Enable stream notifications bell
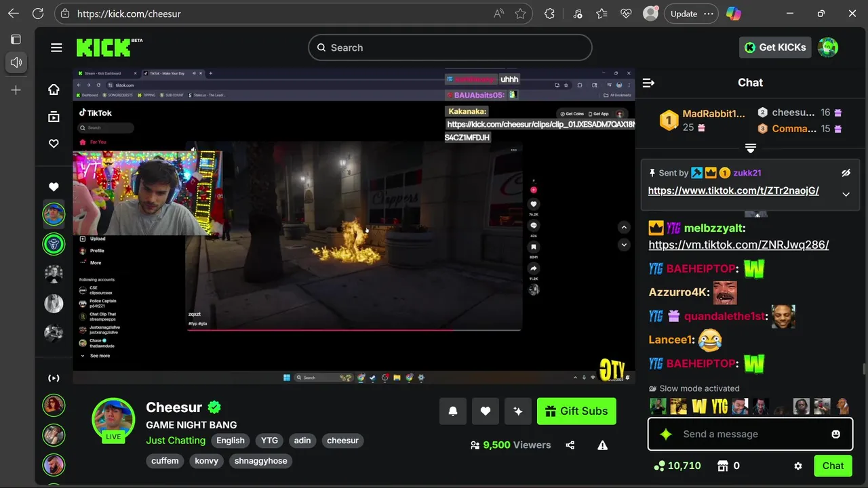The height and width of the screenshot is (488, 868). point(453,411)
